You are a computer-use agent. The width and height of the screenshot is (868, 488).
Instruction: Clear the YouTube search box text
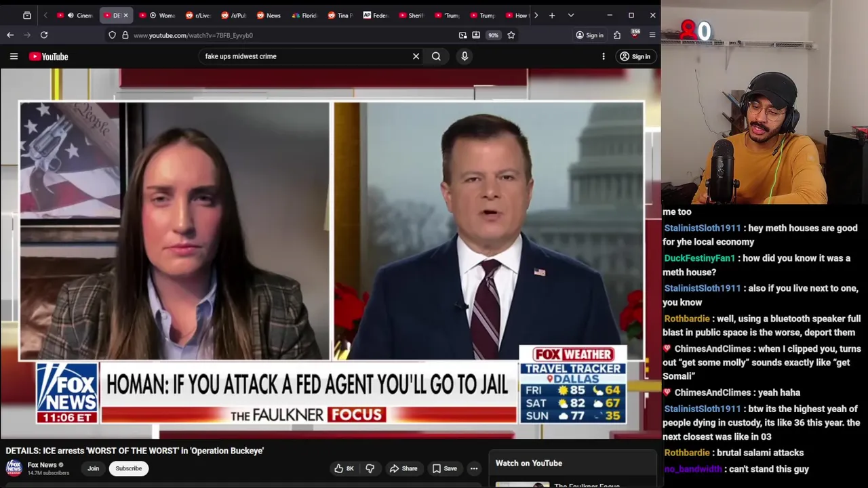[416, 56]
